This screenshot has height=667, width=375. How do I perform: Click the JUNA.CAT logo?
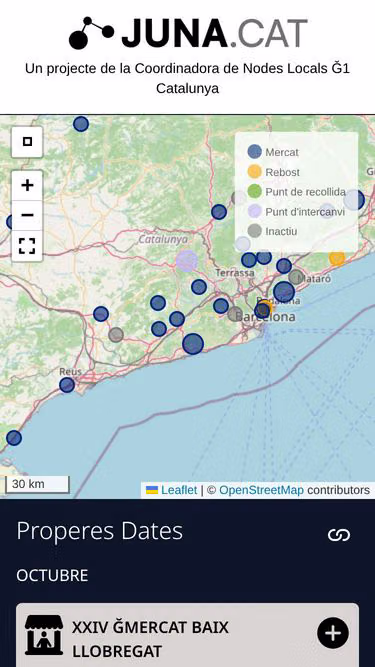tap(188, 33)
